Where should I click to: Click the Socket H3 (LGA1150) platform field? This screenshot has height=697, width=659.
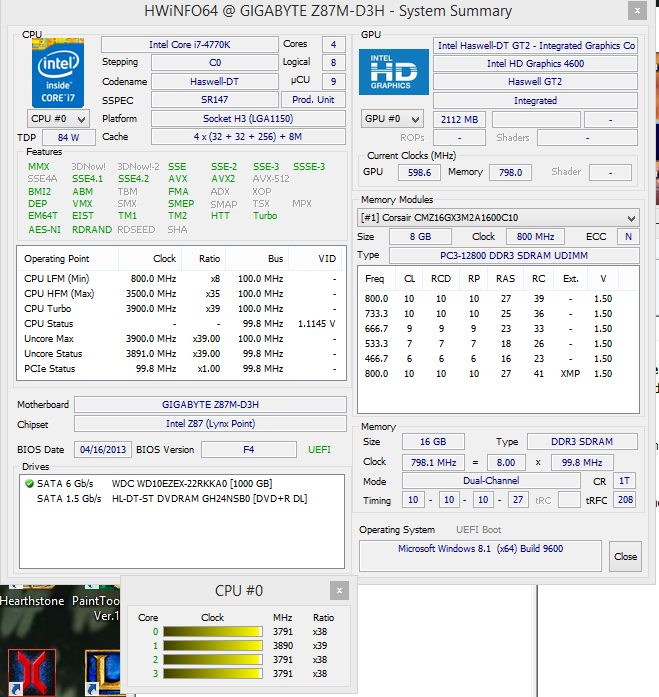tap(248, 119)
